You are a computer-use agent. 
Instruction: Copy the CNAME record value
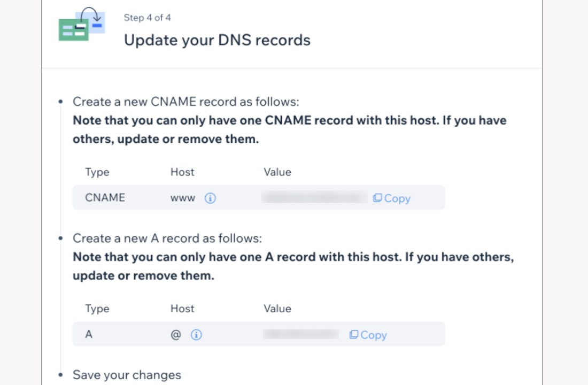click(391, 198)
